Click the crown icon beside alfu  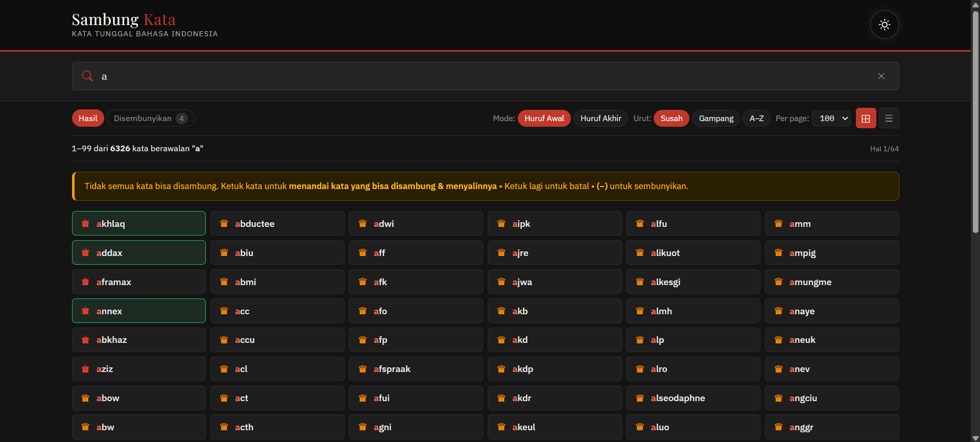point(640,223)
